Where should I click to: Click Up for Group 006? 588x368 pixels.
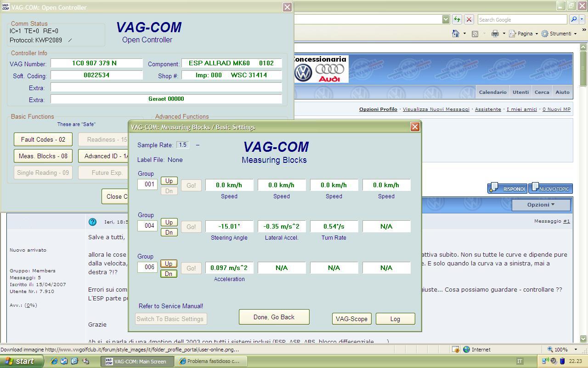pos(169,264)
